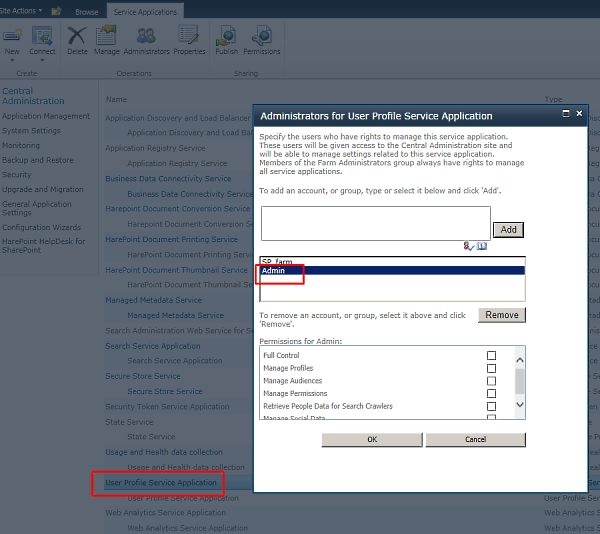The image size is (600, 534).
Task: Click the Remove button
Action: (x=502, y=315)
